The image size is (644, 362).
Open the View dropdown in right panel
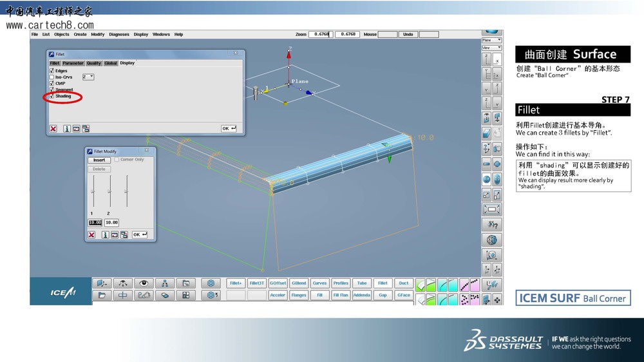click(x=491, y=48)
